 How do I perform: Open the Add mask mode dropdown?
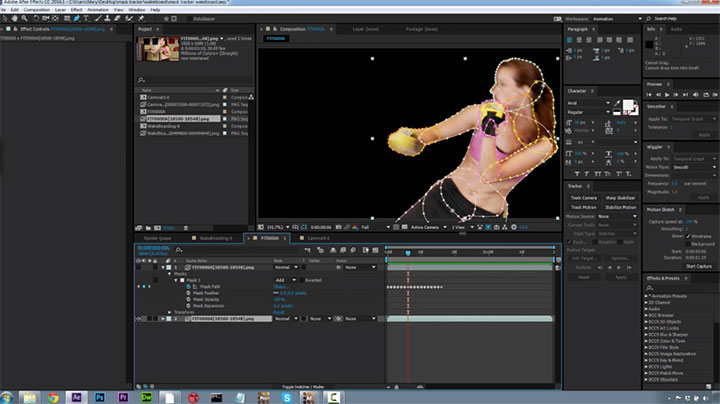[284, 280]
